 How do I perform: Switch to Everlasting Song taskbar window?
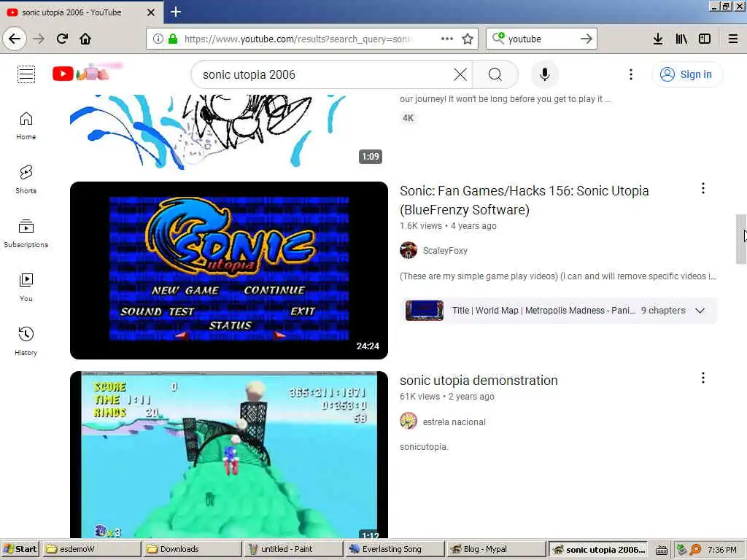pyautogui.click(x=394, y=549)
